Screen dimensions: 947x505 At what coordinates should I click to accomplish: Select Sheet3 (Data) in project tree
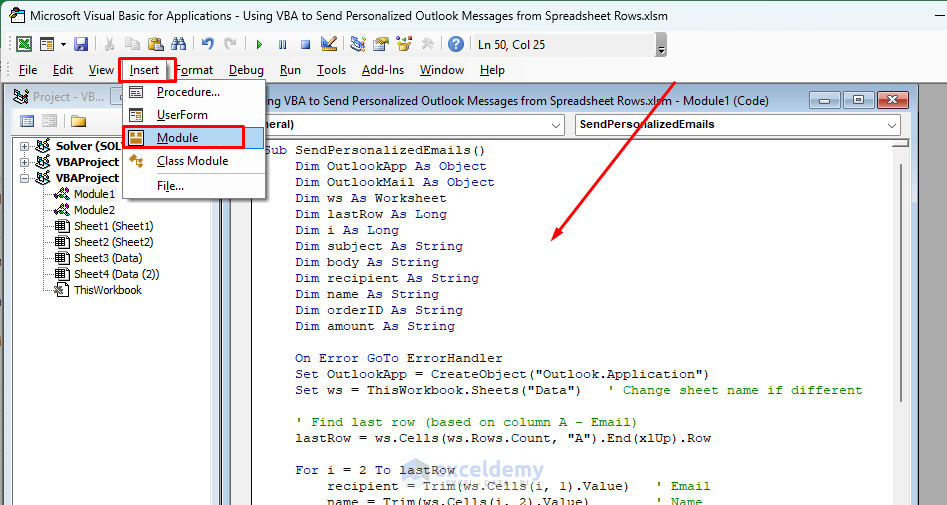(108, 258)
